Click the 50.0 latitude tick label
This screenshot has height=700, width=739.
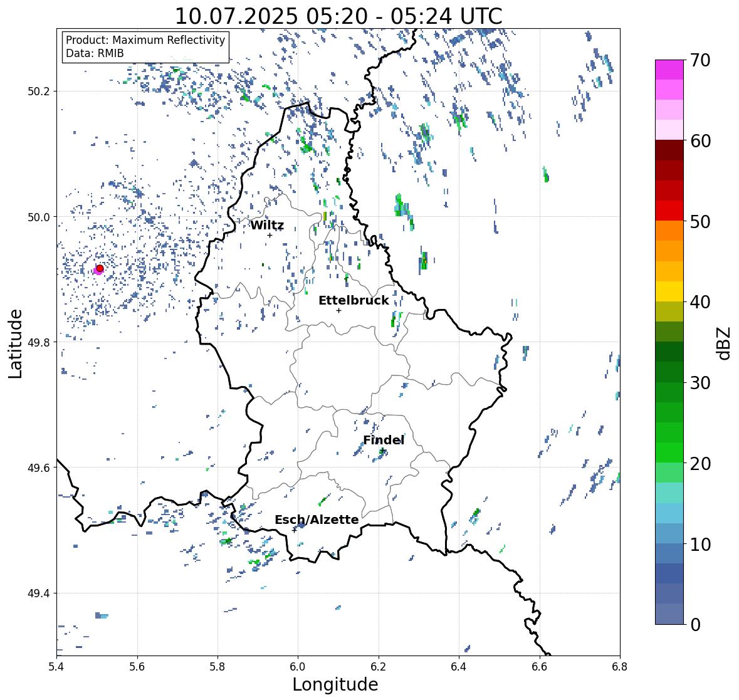click(x=39, y=217)
